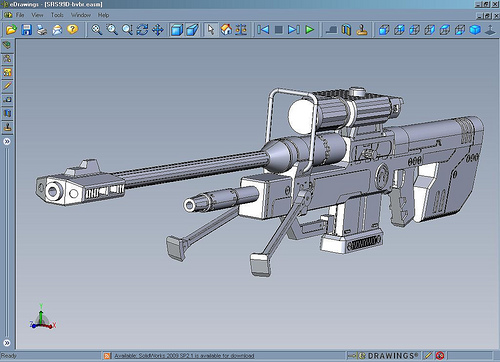Viewport: 500px width, 362px height.
Task: Set the solid blue Isometric view
Action: (x=475, y=30)
